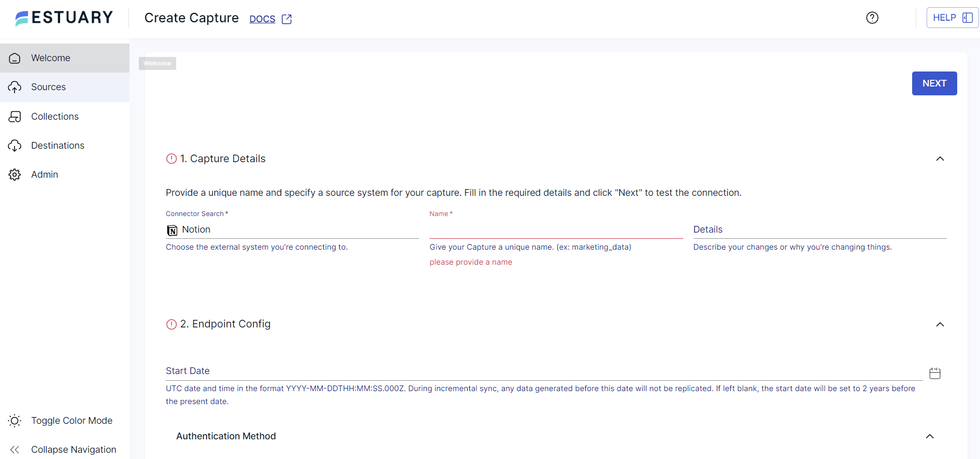Click the double chevron collapse icon
The height and width of the screenshot is (459, 980).
15,450
